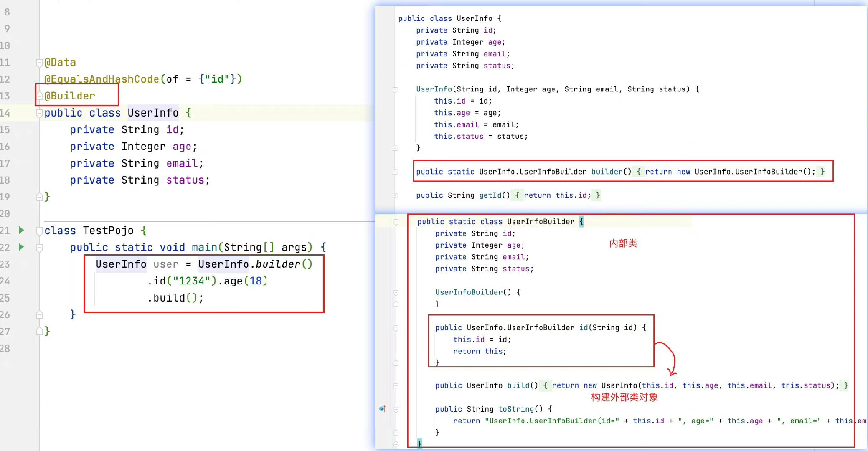Fold the main method body

(x=39, y=248)
